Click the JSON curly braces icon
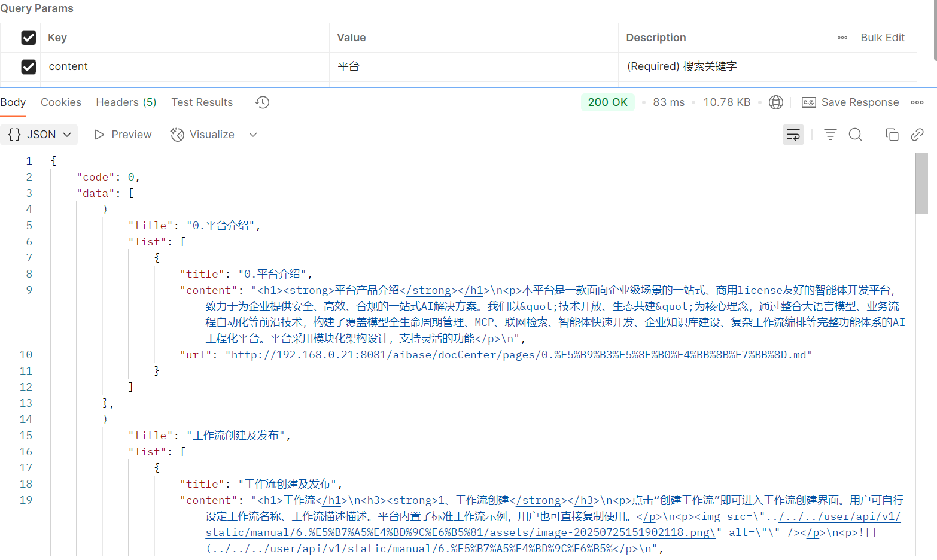This screenshot has height=560, width=937. (x=14, y=135)
